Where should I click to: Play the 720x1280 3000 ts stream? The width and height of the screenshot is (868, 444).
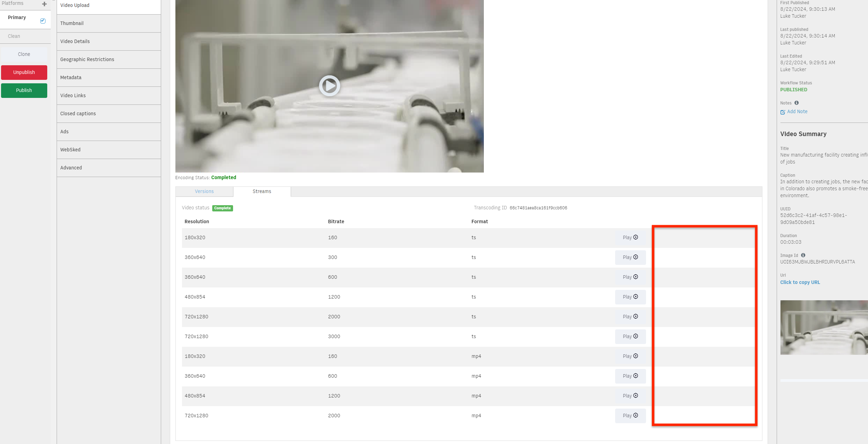(630, 336)
